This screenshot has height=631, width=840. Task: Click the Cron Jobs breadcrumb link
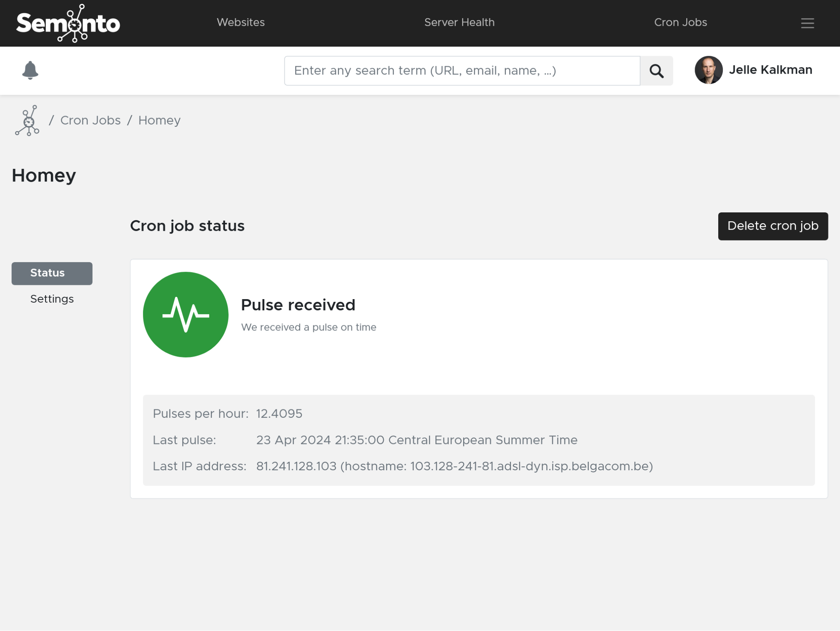coord(91,121)
